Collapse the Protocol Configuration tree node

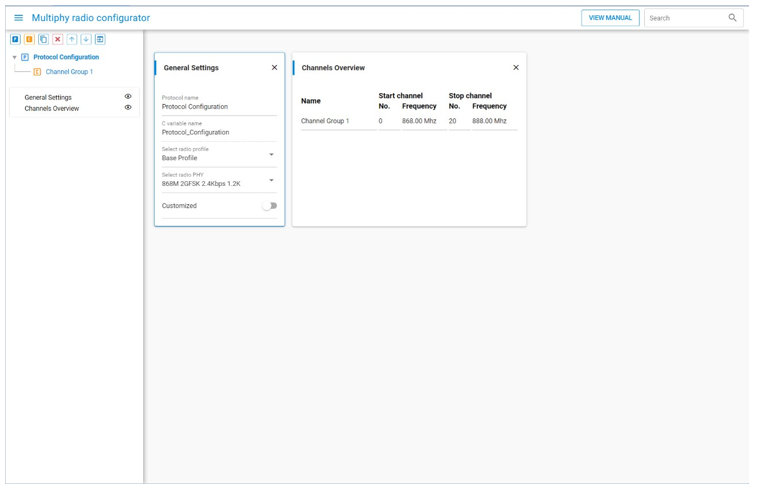click(x=14, y=58)
